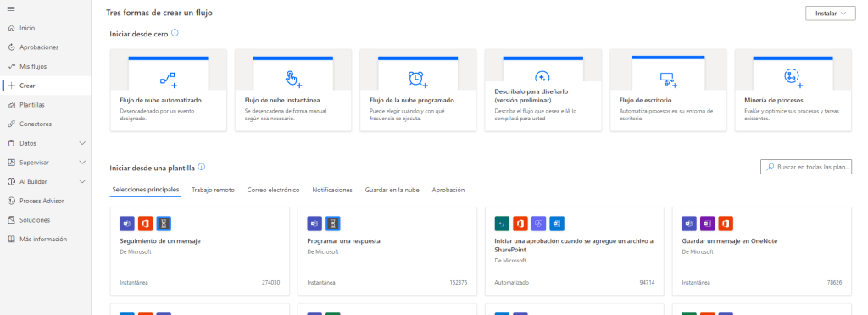Click the Crear plus icon
The image size is (868, 315).
11,86
